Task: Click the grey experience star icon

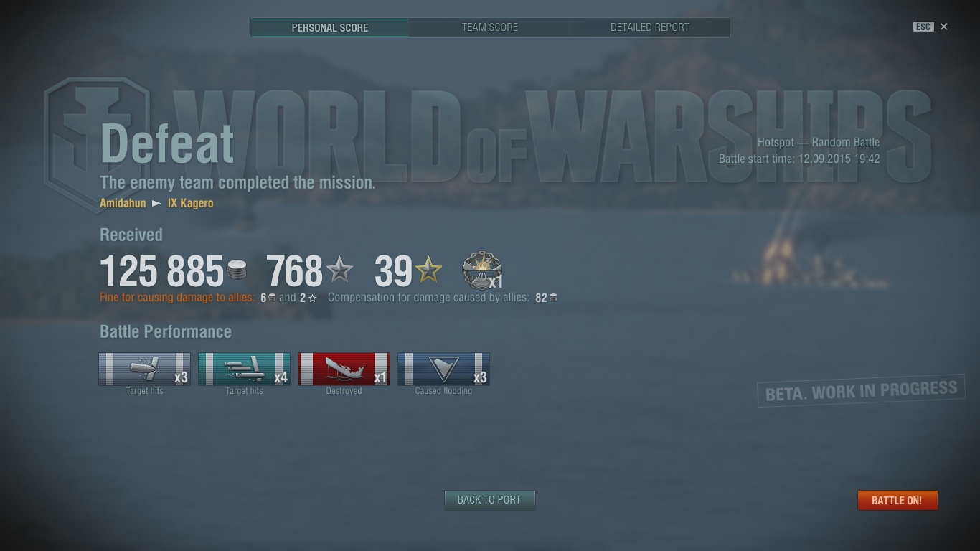Action: (339, 270)
